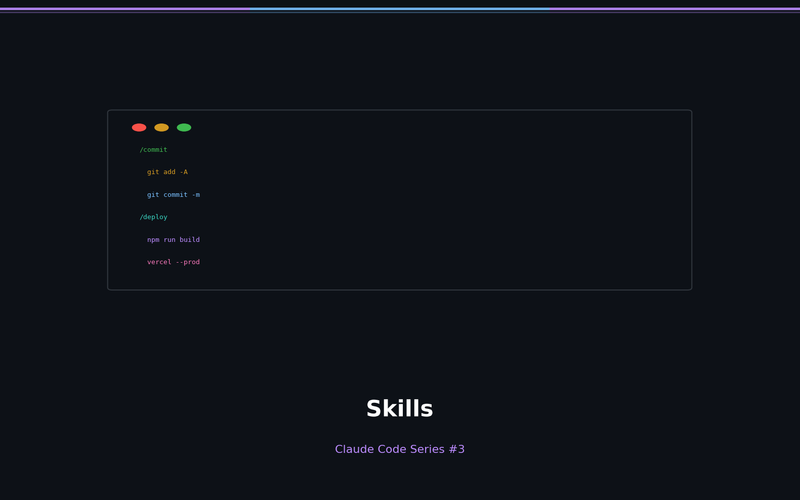Select the 'git commit -m' line
800x500 pixels.
(x=173, y=194)
